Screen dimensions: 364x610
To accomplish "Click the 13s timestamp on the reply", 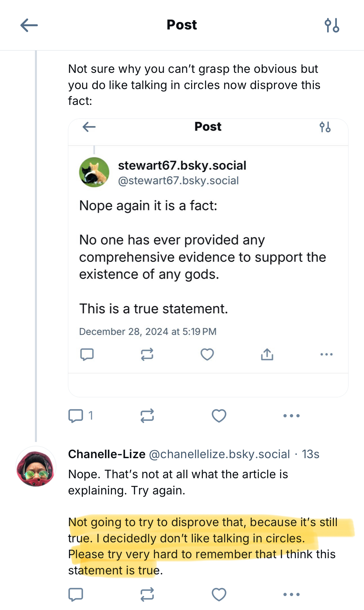I will pyautogui.click(x=311, y=454).
